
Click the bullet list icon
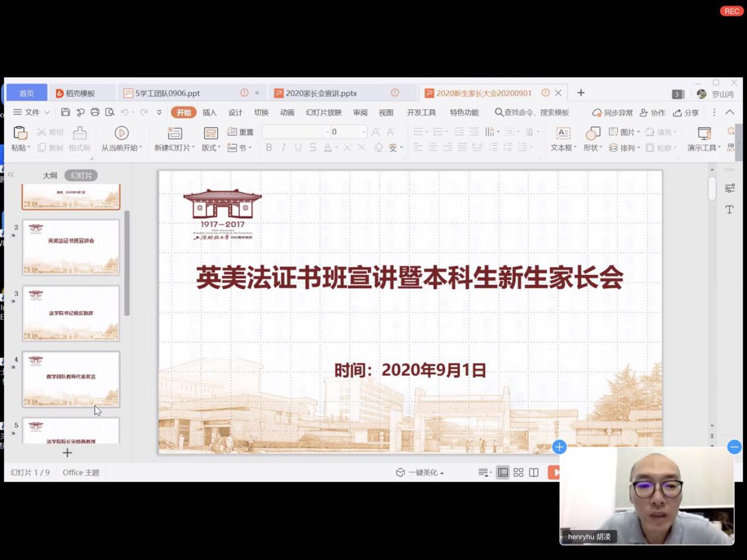[418, 132]
